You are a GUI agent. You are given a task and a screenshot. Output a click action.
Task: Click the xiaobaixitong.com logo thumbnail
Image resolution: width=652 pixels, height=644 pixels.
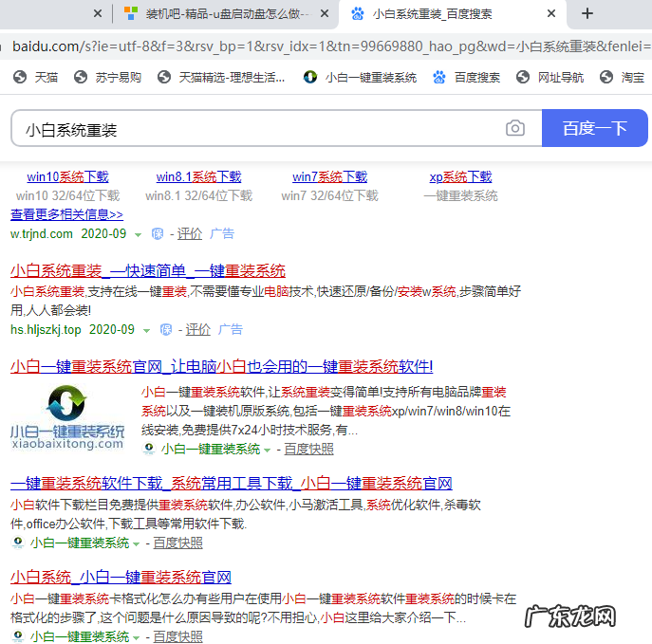(x=67, y=417)
